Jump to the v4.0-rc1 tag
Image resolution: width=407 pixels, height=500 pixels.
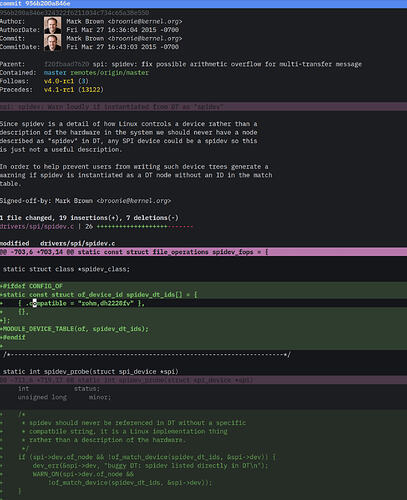tap(59, 81)
